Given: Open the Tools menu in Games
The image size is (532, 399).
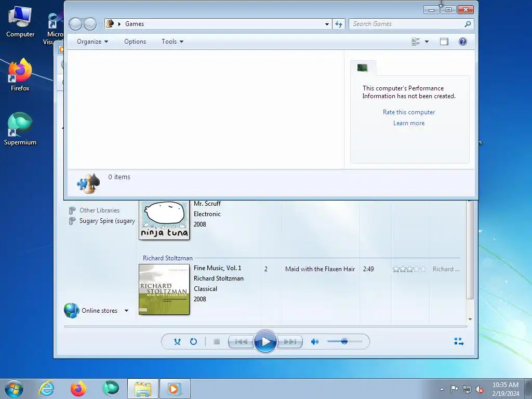Looking at the screenshot, I should pos(172,42).
